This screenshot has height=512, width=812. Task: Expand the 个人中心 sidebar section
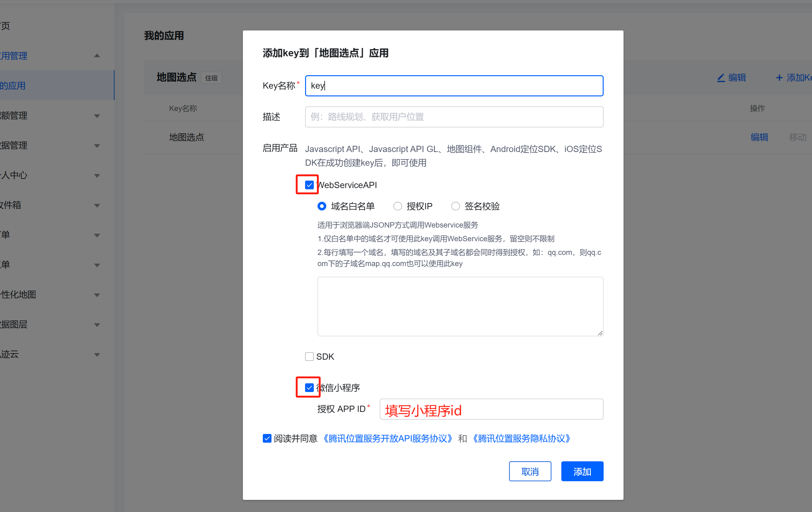click(97, 175)
